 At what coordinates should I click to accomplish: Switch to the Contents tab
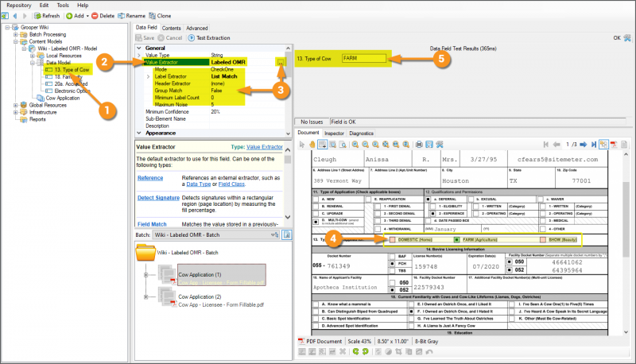(x=171, y=28)
